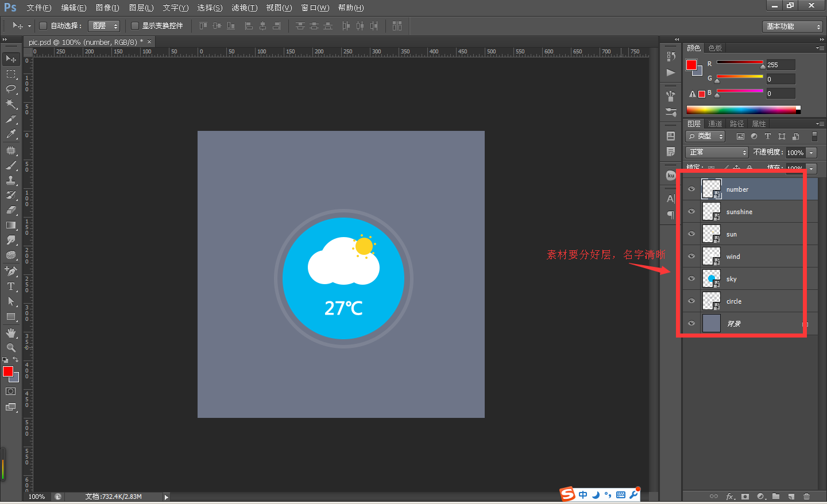Click the delete layer trash icon
827x504 pixels.
[x=806, y=496]
